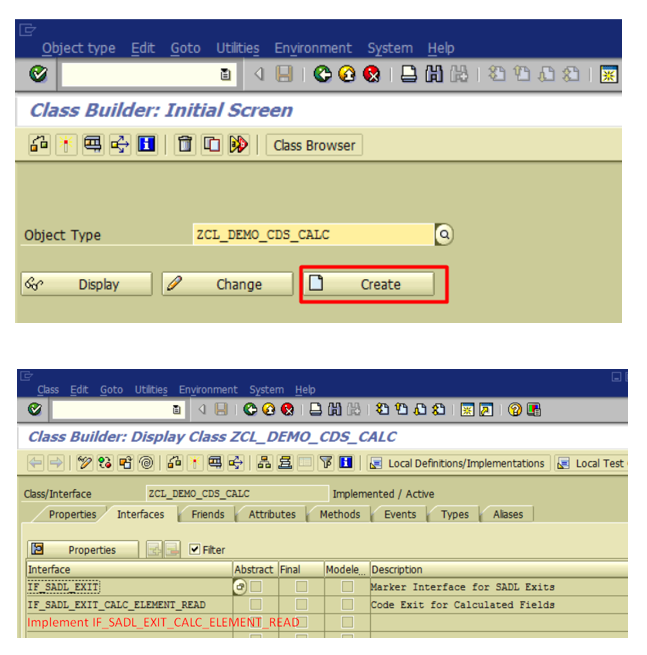Click green Back arrow icon in Initial Screen window
The image size is (647, 655).
322,74
